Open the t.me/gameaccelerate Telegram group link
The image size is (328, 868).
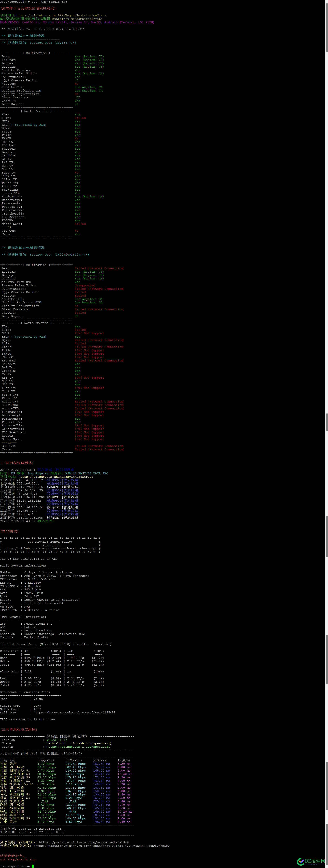coord(77,19)
